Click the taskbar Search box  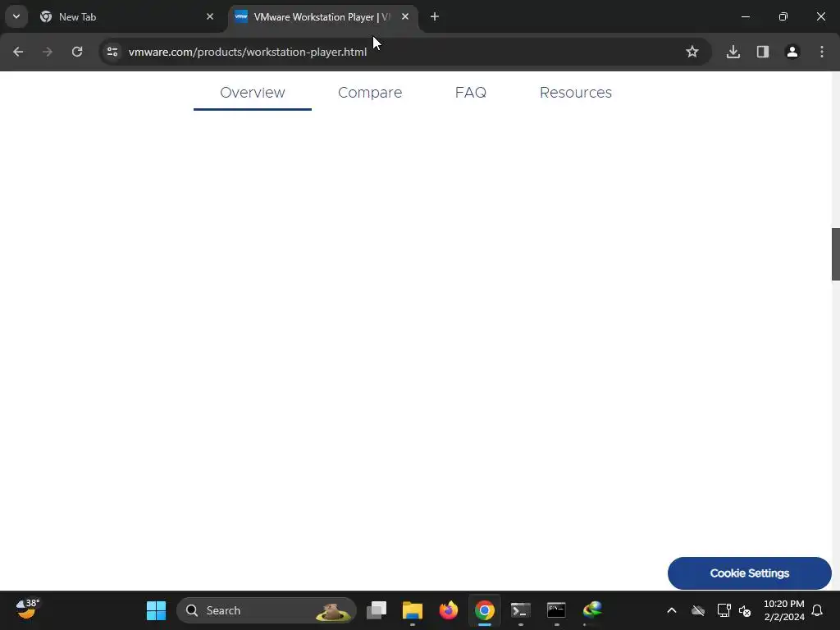[267, 610]
